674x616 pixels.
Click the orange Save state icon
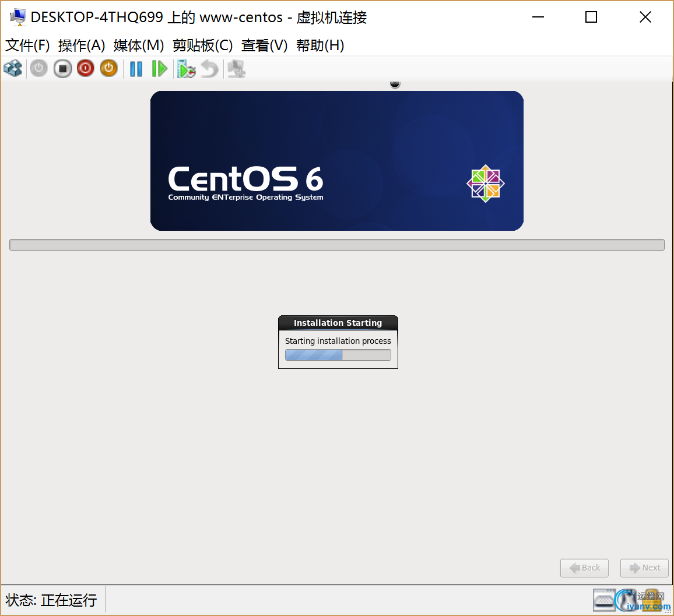(109, 69)
